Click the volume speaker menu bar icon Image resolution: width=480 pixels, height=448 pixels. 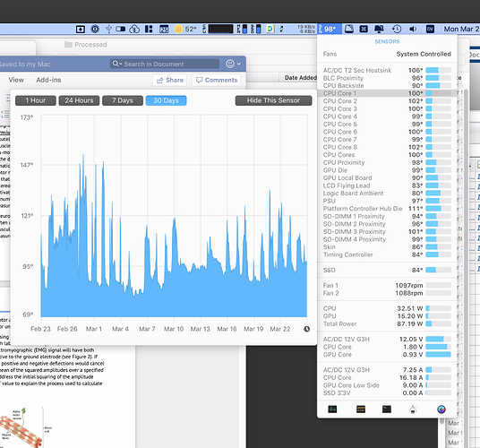click(x=413, y=29)
